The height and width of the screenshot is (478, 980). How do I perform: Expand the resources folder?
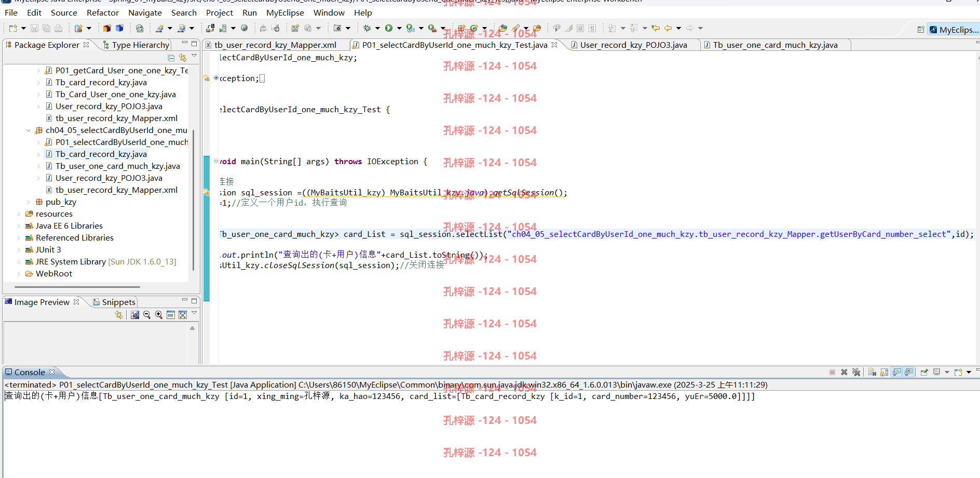[19, 214]
